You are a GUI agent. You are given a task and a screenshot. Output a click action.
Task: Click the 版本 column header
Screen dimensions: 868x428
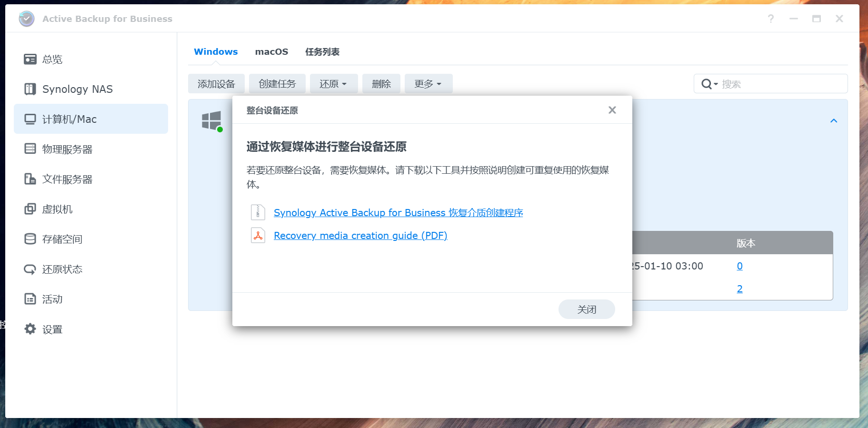(746, 243)
